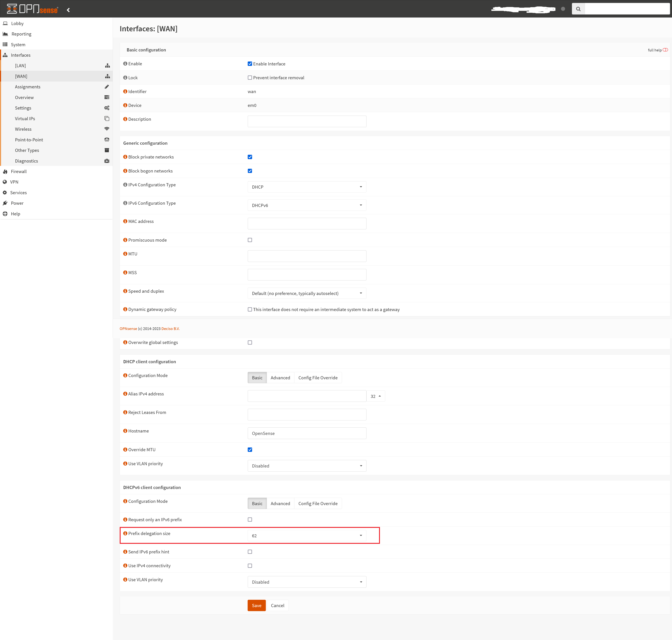
Task: Click the OPNsense logo
Action: (x=32, y=9)
